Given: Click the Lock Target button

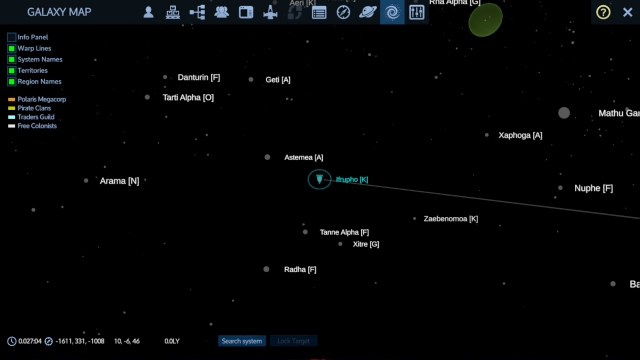Looking at the screenshot, I should (293, 341).
